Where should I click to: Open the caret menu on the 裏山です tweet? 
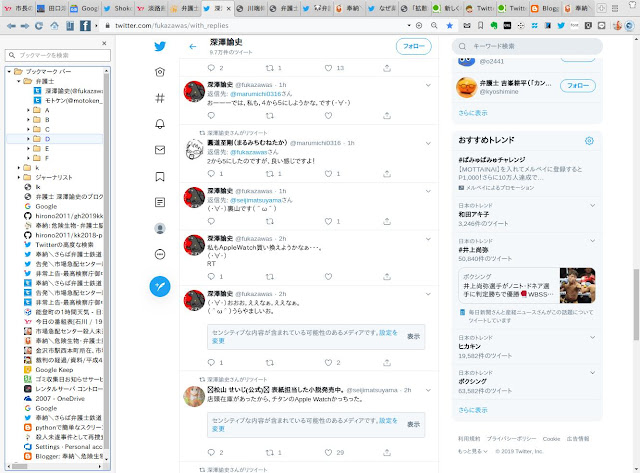tap(428, 191)
